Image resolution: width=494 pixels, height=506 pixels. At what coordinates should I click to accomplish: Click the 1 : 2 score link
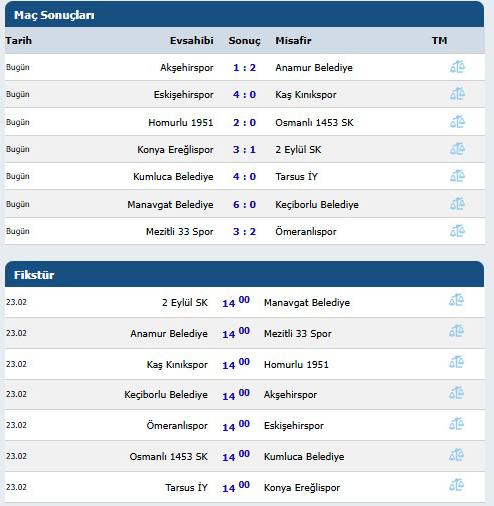pyautogui.click(x=244, y=68)
